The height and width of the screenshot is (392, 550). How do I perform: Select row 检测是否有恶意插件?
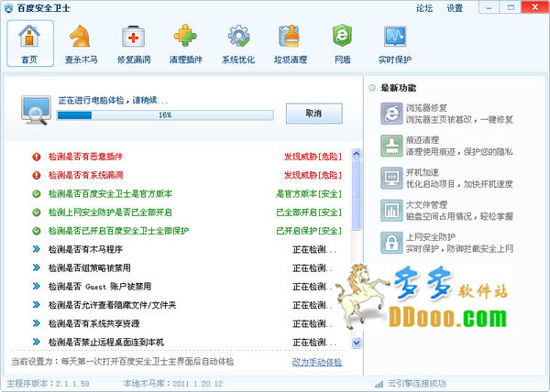[187, 157]
